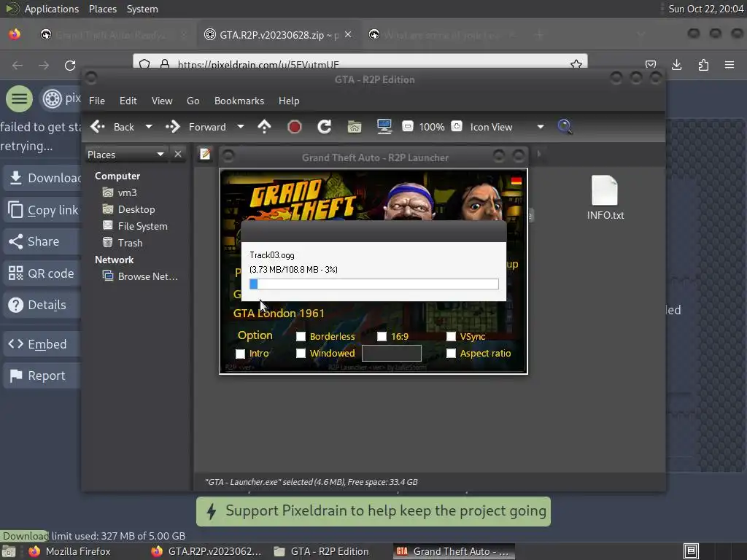Open the Applications panel menu
The width and height of the screenshot is (747, 560).
pos(52,9)
